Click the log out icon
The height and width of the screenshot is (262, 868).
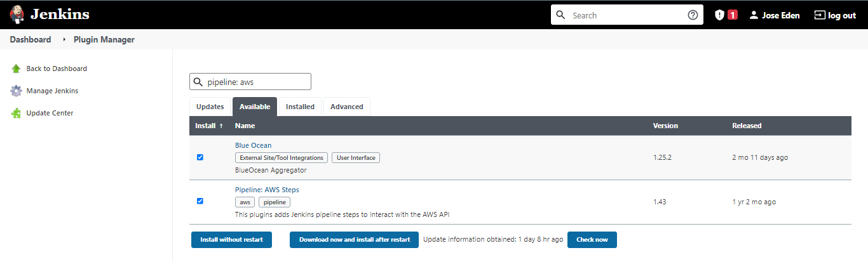point(820,15)
